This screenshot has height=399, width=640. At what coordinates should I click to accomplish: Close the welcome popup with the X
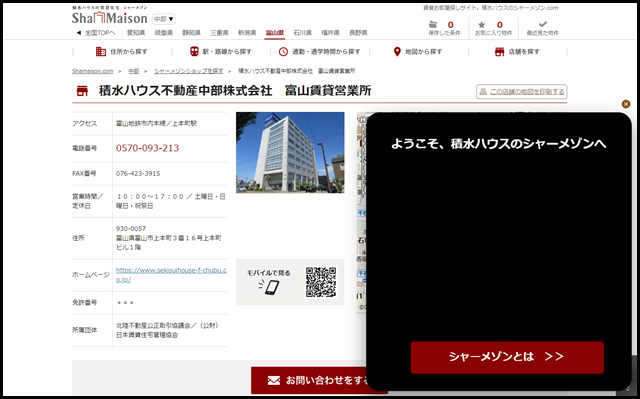[x=626, y=104]
